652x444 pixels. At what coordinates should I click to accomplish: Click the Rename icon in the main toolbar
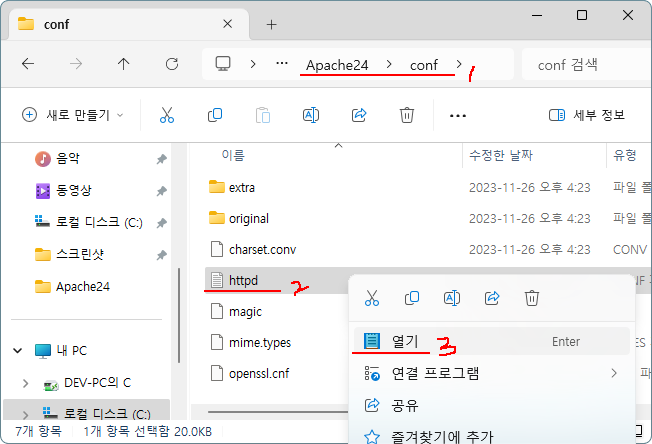click(311, 115)
